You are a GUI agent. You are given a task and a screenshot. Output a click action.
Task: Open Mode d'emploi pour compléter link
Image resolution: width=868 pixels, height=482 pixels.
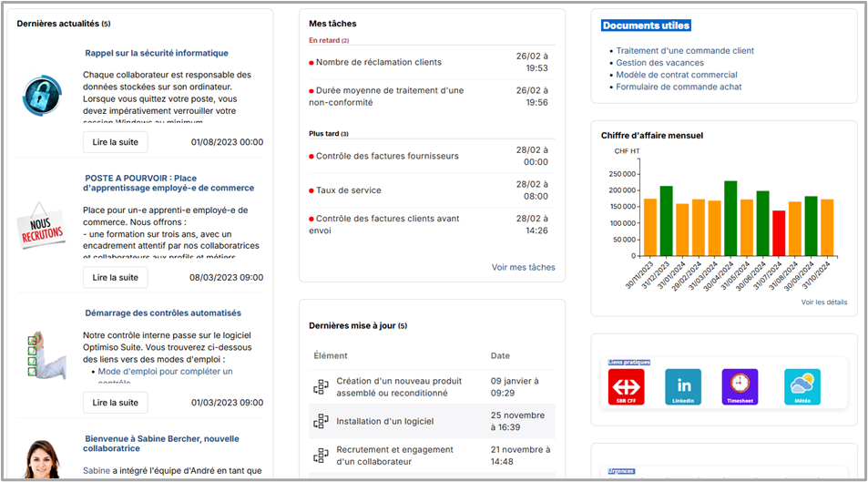coord(165,371)
